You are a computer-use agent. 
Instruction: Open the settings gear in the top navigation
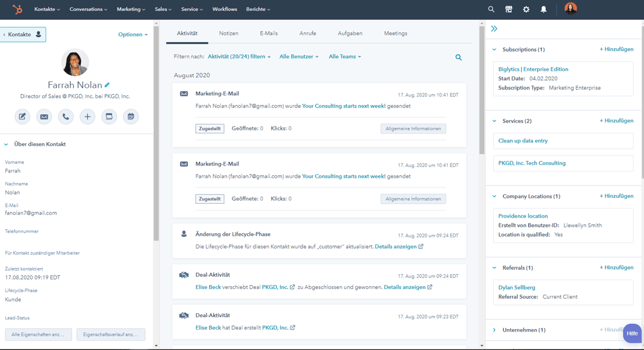526,9
